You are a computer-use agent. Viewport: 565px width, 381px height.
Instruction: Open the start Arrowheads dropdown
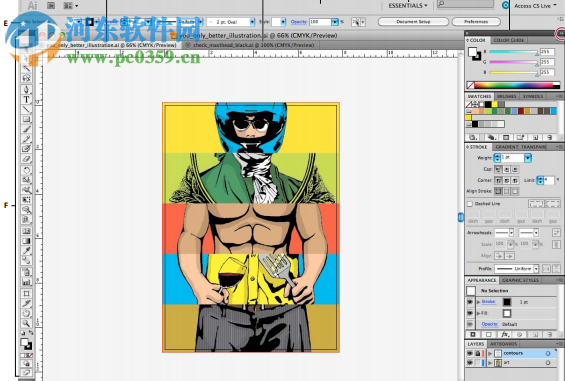[511, 233]
